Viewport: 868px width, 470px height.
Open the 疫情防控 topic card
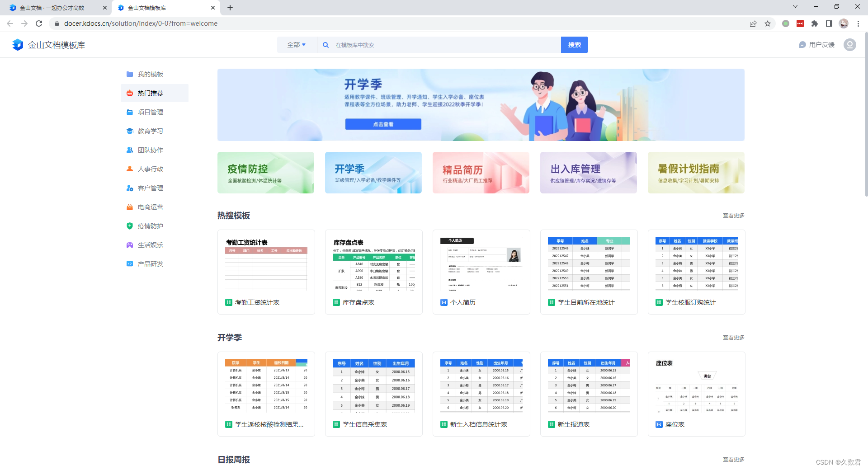pyautogui.click(x=266, y=173)
